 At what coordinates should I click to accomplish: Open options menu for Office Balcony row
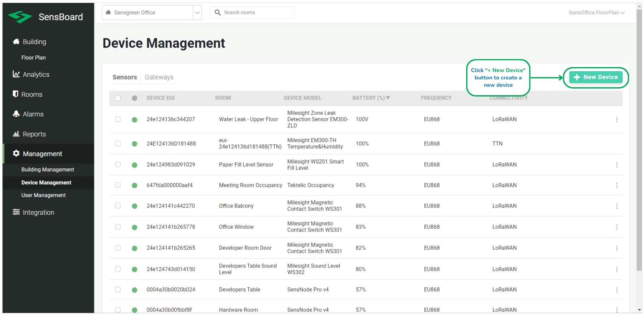coord(617,206)
